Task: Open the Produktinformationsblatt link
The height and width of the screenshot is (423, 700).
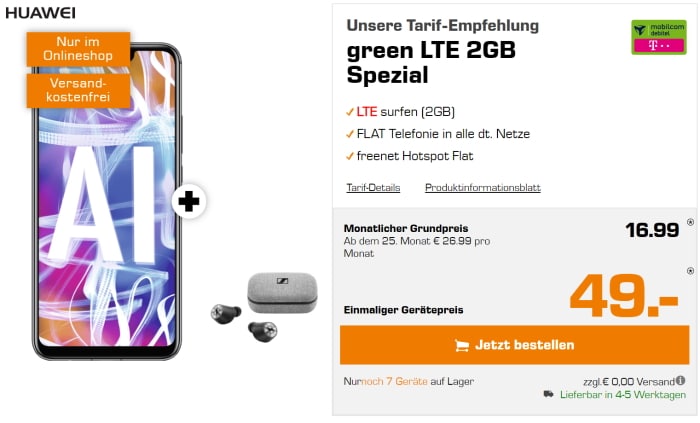Action: pos(483,188)
